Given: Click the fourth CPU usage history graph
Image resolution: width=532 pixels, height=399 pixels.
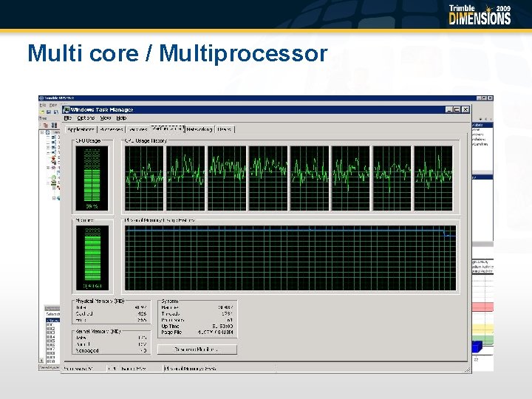Looking at the screenshot, I should (x=268, y=179).
